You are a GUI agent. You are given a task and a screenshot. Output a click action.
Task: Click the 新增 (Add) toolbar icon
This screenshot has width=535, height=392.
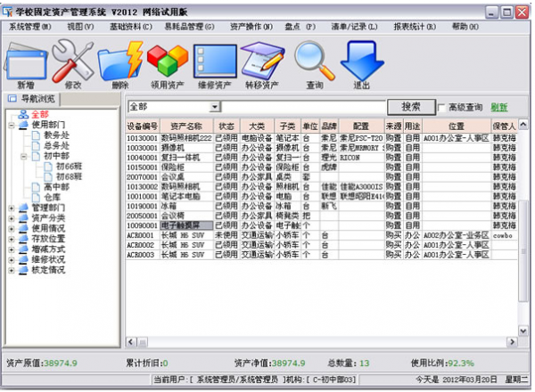tap(25, 62)
